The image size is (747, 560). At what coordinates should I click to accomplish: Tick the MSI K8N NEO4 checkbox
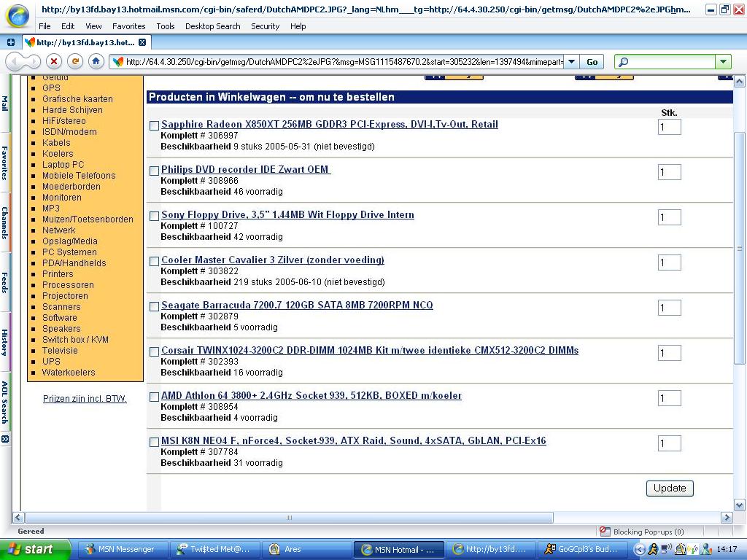154,443
